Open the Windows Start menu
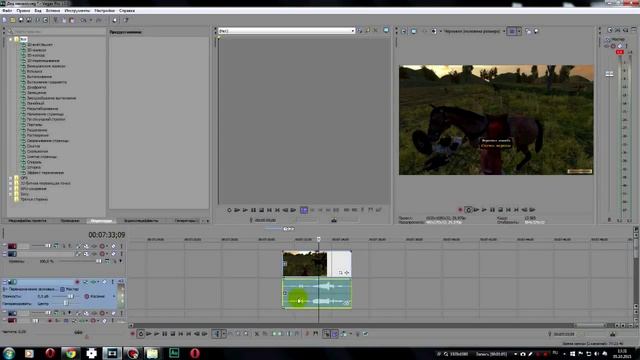The height and width of the screenshot is (360, 640). pyautogui.click(x=9, y=353)
